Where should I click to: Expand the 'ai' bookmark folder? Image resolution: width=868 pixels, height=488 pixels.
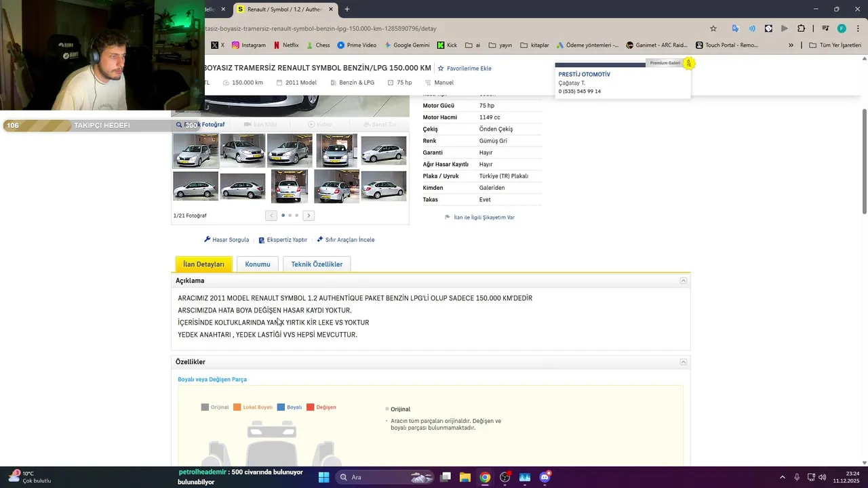(473, 45)
